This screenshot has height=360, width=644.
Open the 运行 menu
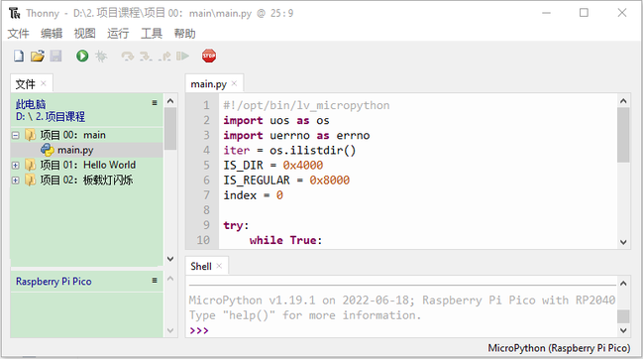click(118, 34)
